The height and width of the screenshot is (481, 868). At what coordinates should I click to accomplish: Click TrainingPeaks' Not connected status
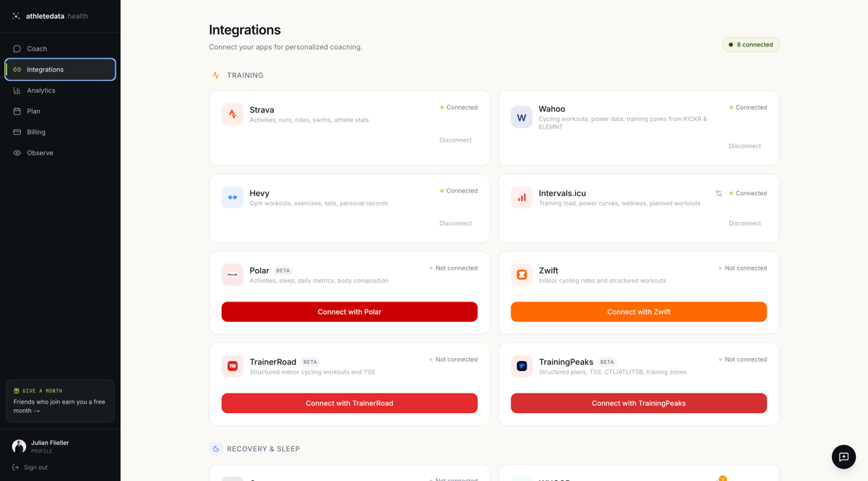[743, 359]
